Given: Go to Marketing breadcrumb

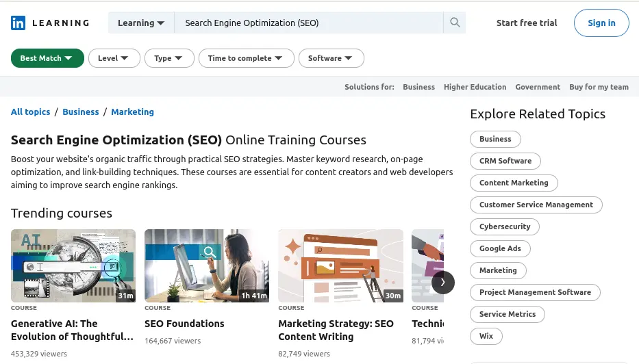Looking at the screenshot, I should click(132, 112).
